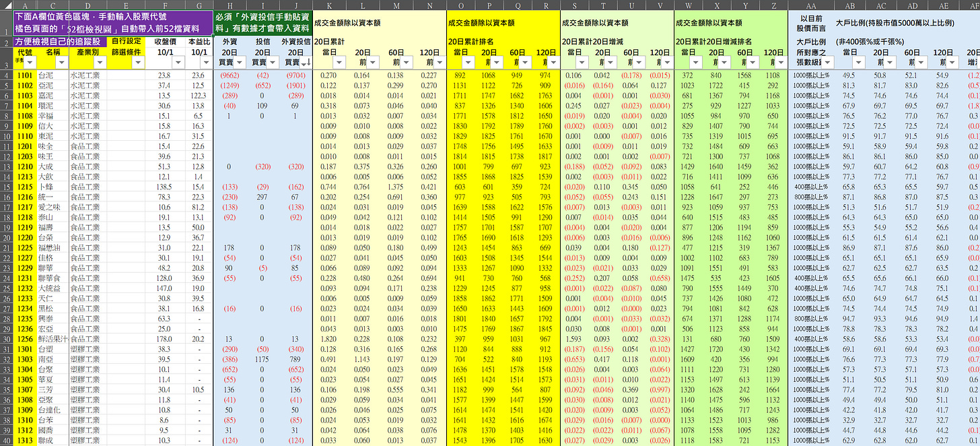Click the 大戶比例 title cell with 5000萬以上比例

pos(895,23)
